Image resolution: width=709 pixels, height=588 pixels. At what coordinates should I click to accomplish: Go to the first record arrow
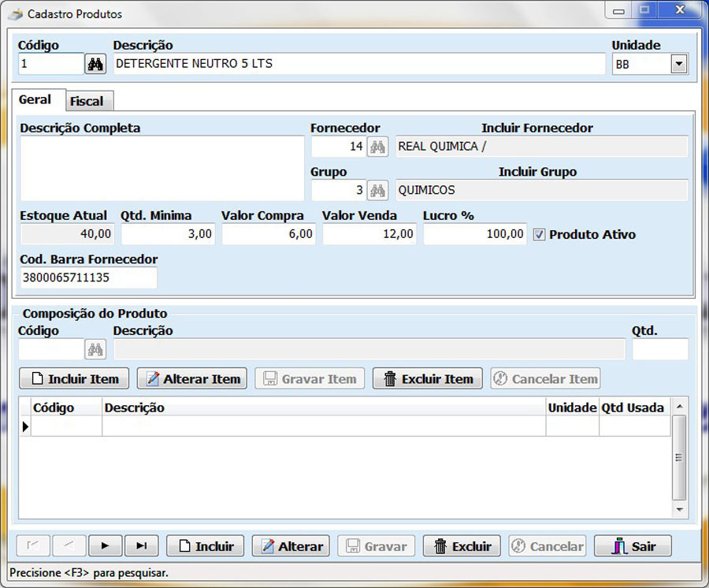(33, 545)
